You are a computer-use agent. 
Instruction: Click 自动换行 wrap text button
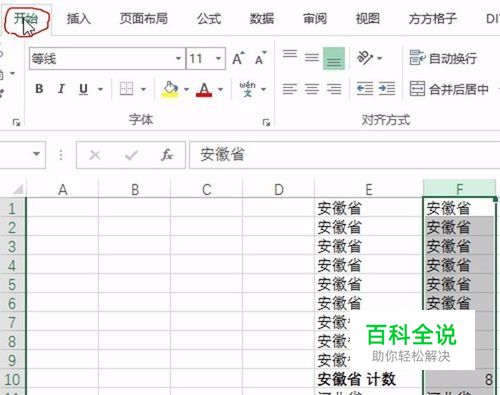click(x=443, y=58)
